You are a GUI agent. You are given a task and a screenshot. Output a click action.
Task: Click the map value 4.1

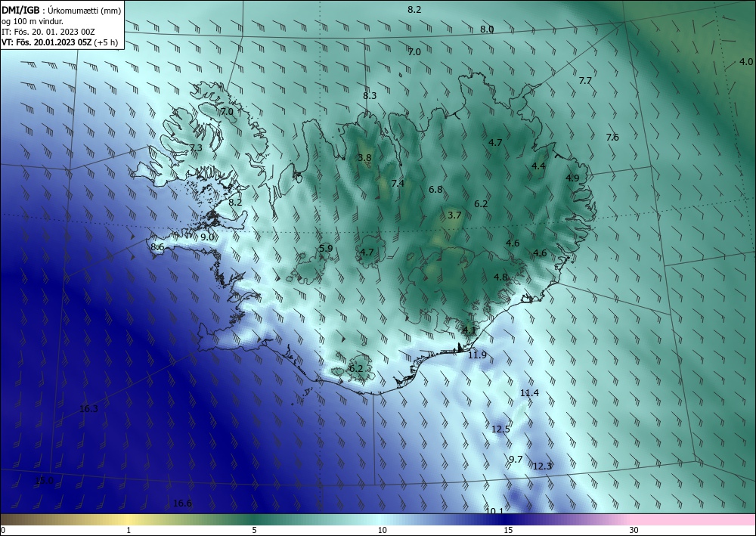469,330
